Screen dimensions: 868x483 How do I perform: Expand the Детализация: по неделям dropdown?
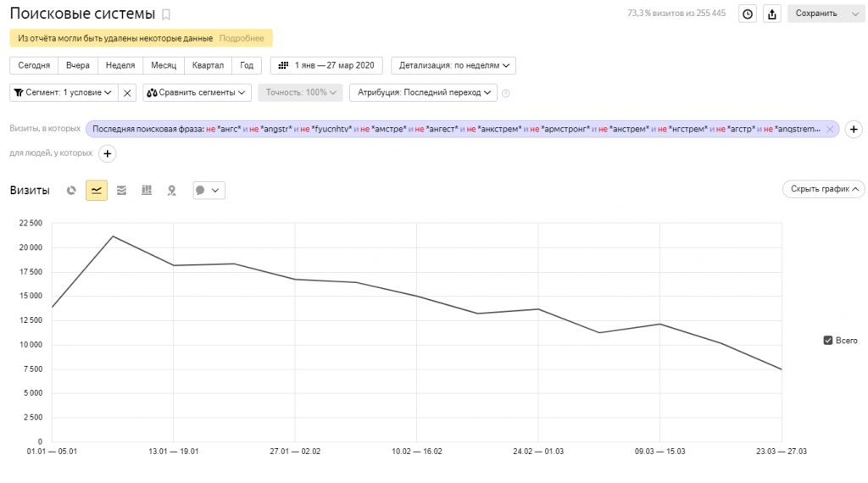(x=454, y=65)
